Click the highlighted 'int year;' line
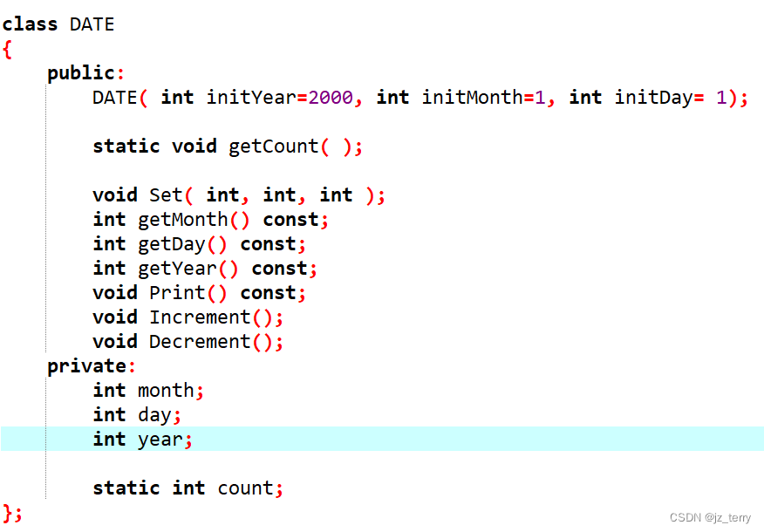764x532 pixels. (x=382, y=439)
